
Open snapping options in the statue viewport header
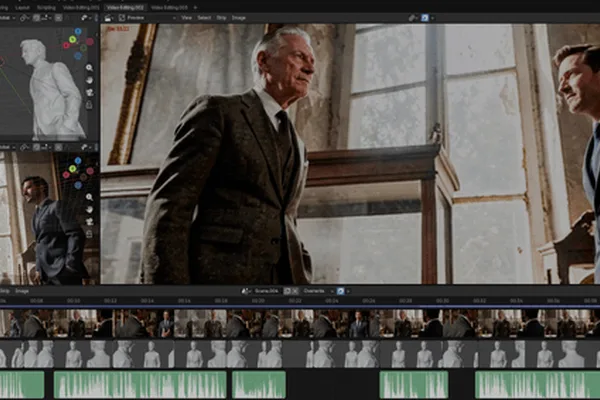point(45,18)
